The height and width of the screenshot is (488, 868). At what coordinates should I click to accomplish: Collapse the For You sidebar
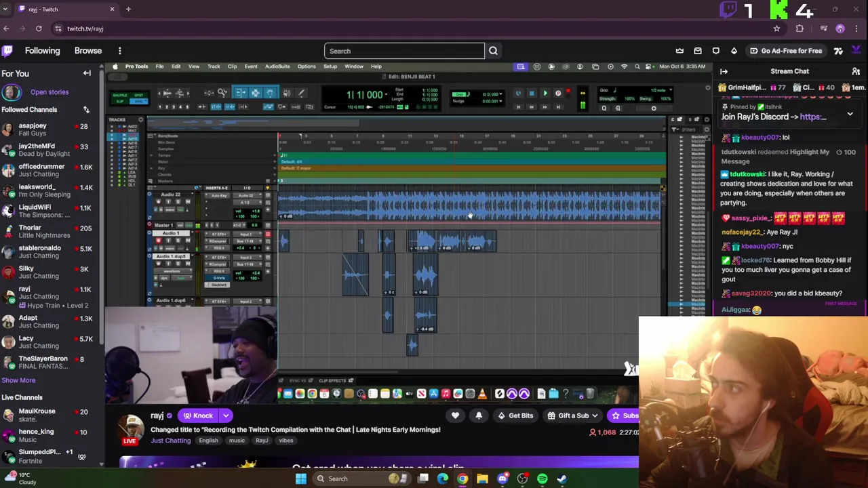87,73
